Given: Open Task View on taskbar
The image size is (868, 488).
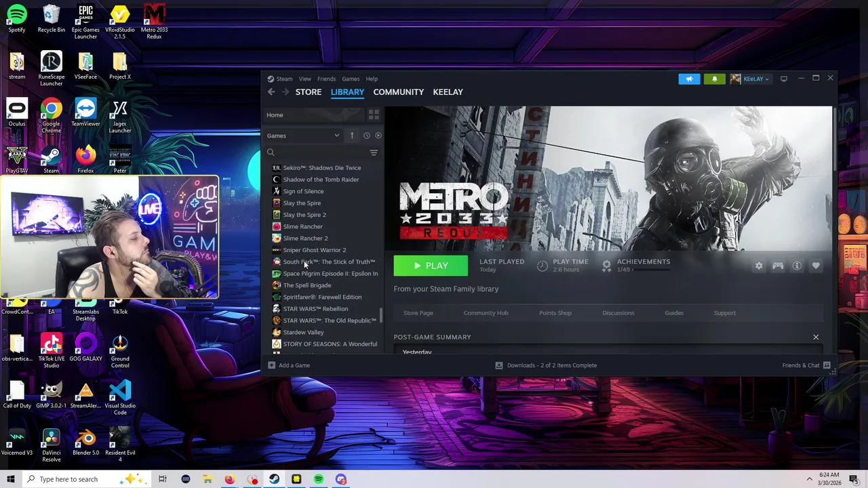Looking at the screenshot, I should 163,479.
